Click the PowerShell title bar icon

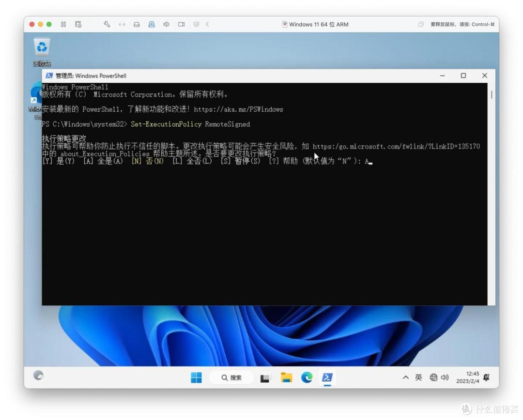[49, 75]
